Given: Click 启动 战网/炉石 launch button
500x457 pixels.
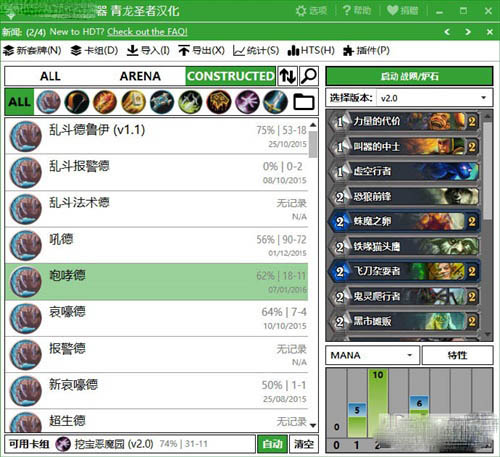Looking at the screenshot, I should tap(409, 76).
